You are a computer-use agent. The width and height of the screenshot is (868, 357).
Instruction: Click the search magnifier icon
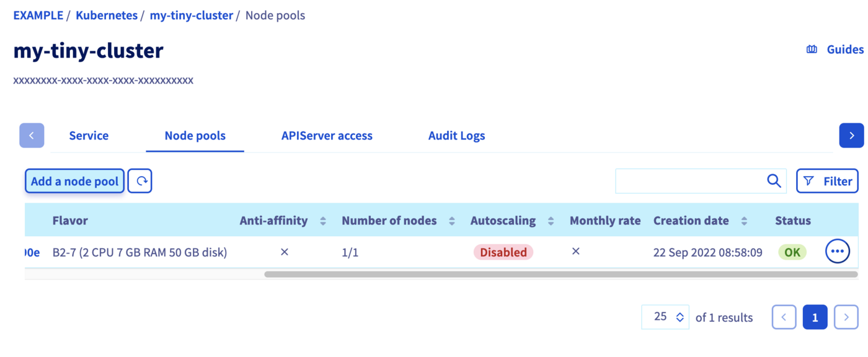[773, 180]
